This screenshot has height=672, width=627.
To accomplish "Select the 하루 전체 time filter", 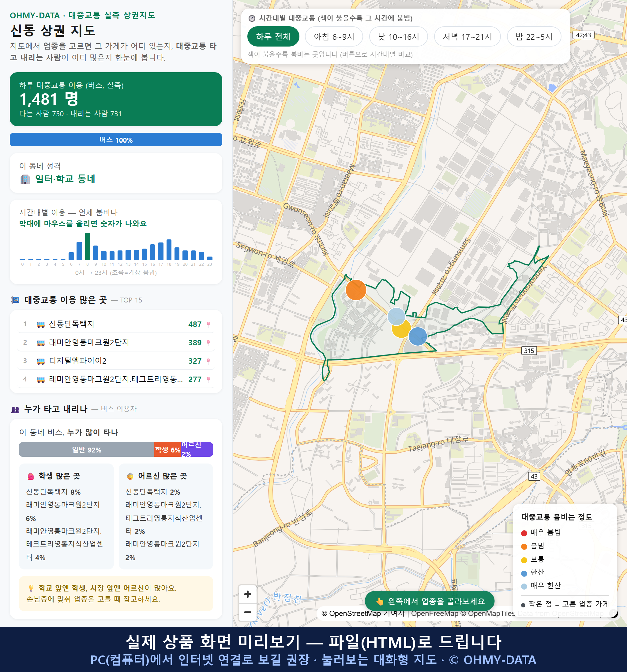I will pos(273,36).
